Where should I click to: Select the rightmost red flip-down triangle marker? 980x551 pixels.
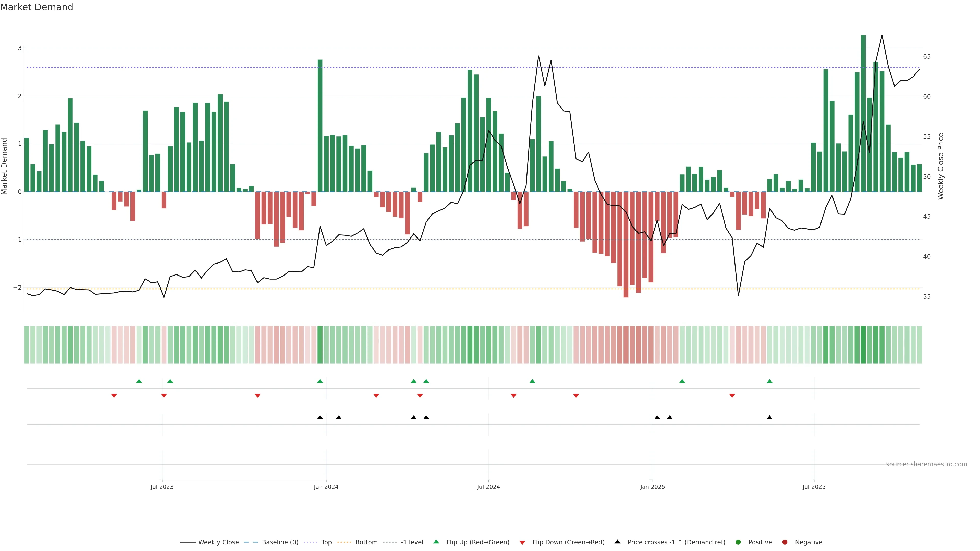click(x=732, y=396)
